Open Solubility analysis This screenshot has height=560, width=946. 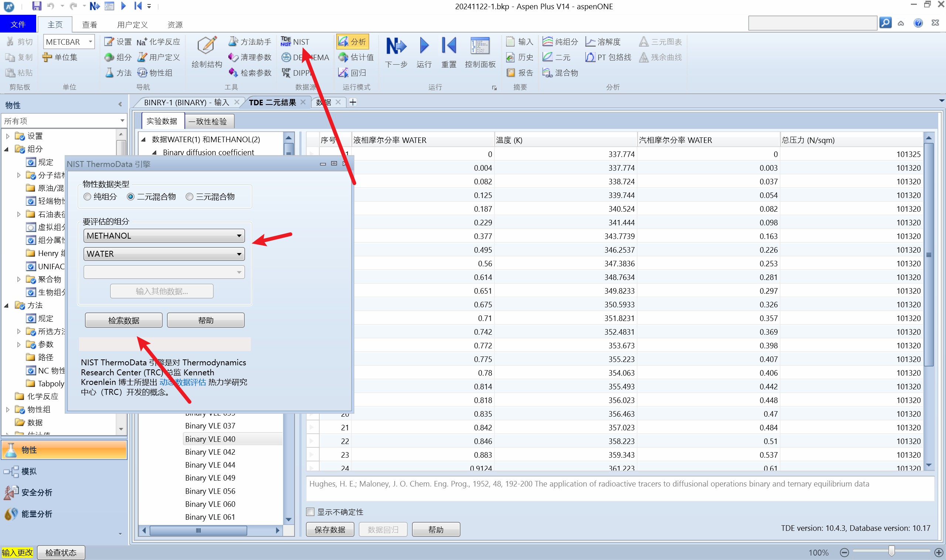tap(603, 41)
